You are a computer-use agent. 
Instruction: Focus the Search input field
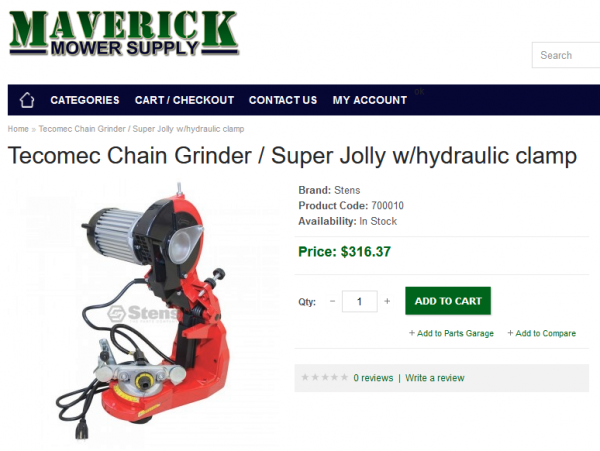pos(566,55)
